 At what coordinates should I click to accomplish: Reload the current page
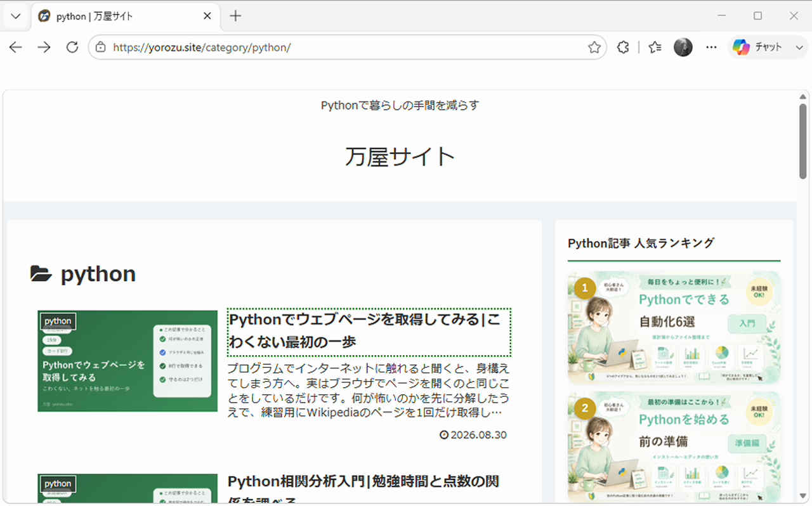pyautogui.click(x=72, y=48)
